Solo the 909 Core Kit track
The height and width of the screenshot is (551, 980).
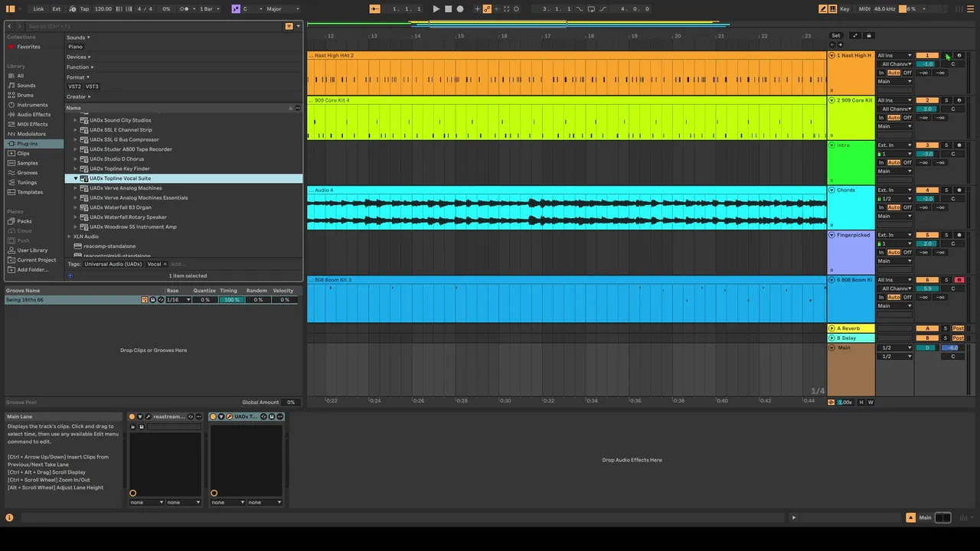(946, 100)
